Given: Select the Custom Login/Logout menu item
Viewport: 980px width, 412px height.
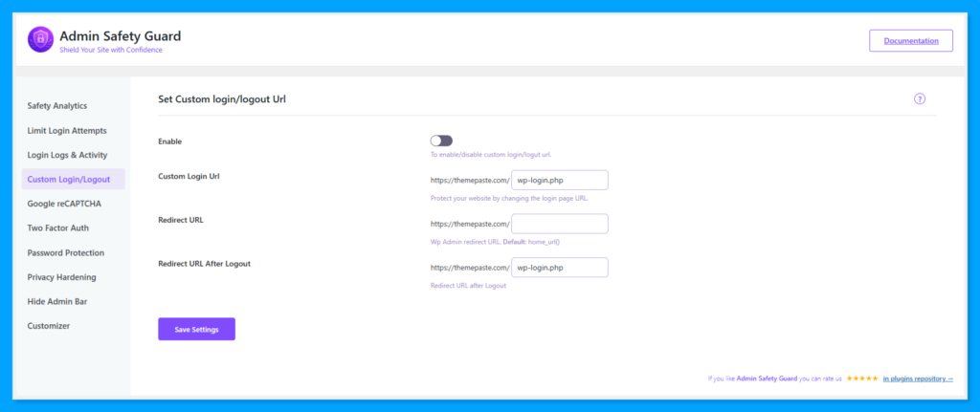Looking at the screenshot, I should pyautogui.click(x=73, y=179).
